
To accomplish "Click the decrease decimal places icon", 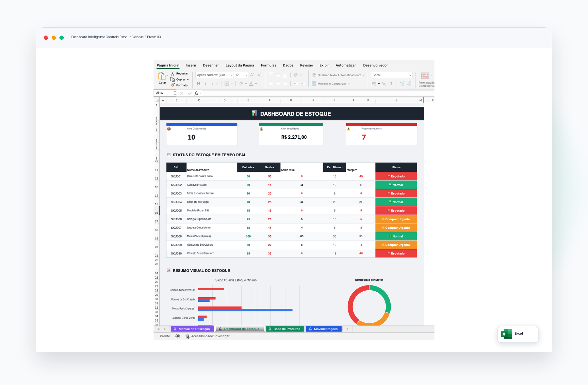I will 409,84.
